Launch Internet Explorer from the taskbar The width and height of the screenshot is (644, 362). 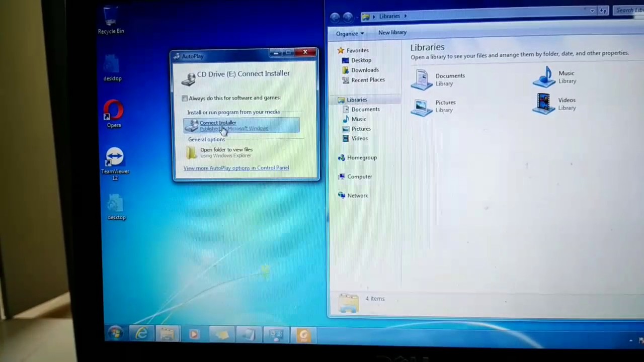coord(141,334)
